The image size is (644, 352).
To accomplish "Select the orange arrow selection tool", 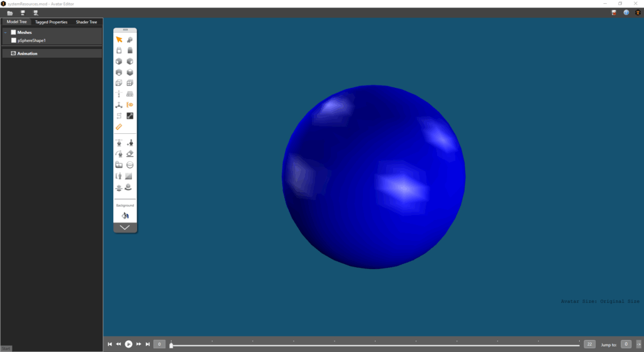I will (x=119, y=40).
